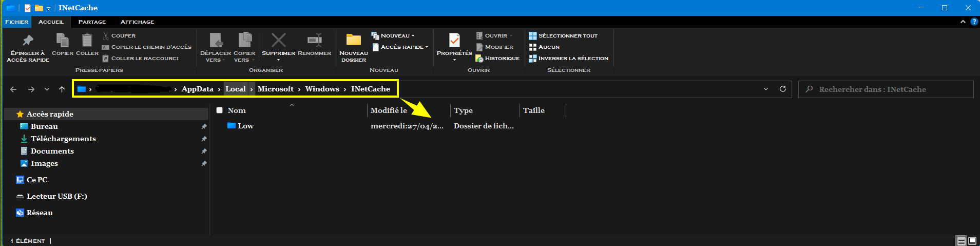The height and width of the screenshot is (246, 980).
Task: Click the Ouvrir ribbon command
Action: click(x=494, y=36)
